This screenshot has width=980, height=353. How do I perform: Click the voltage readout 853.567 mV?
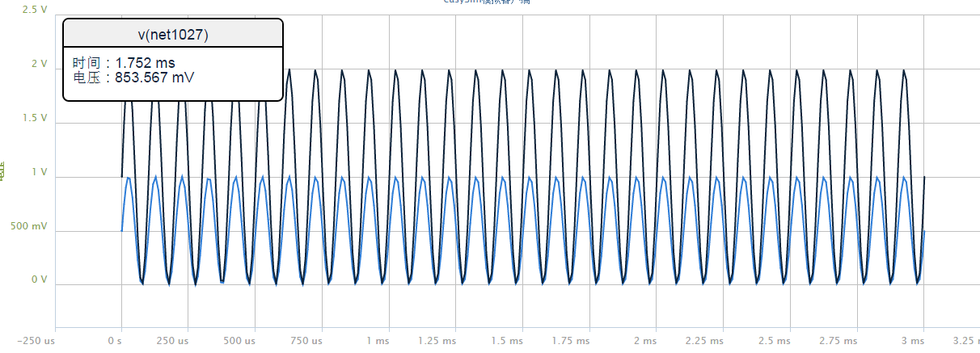[155, 78]
